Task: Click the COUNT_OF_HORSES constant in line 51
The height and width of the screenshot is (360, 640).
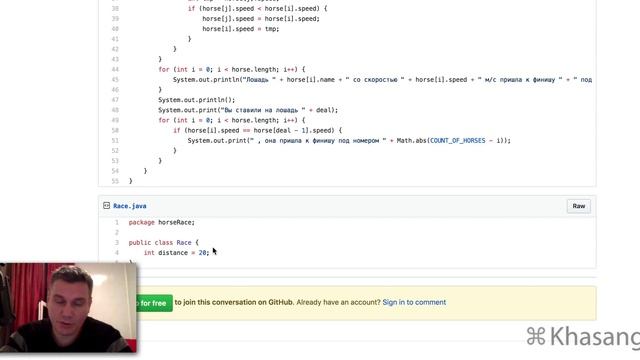Action: click(x=458, y=141)
